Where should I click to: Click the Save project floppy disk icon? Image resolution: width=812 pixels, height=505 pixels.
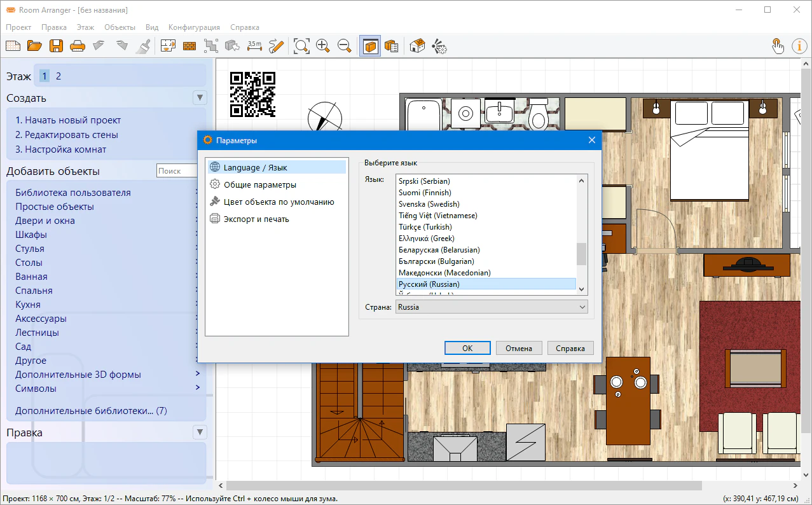click(56, 46)
